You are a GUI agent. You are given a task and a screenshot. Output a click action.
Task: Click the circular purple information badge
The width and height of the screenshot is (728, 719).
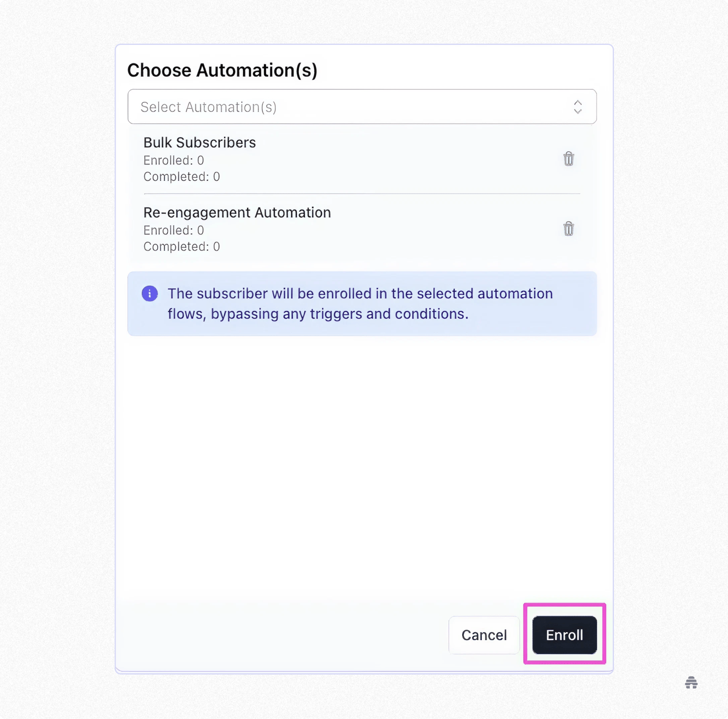[x=150, y=294]
